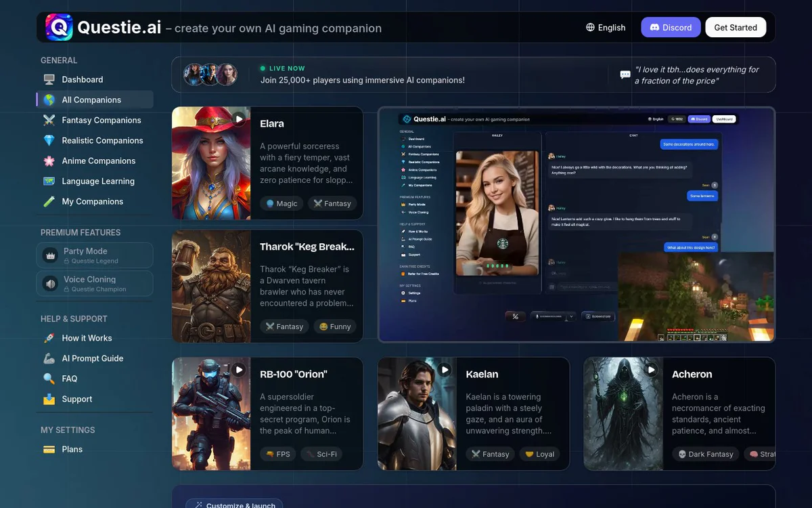
Task: Click the Realistic Companions diamond icon
Action: point(49,140)
